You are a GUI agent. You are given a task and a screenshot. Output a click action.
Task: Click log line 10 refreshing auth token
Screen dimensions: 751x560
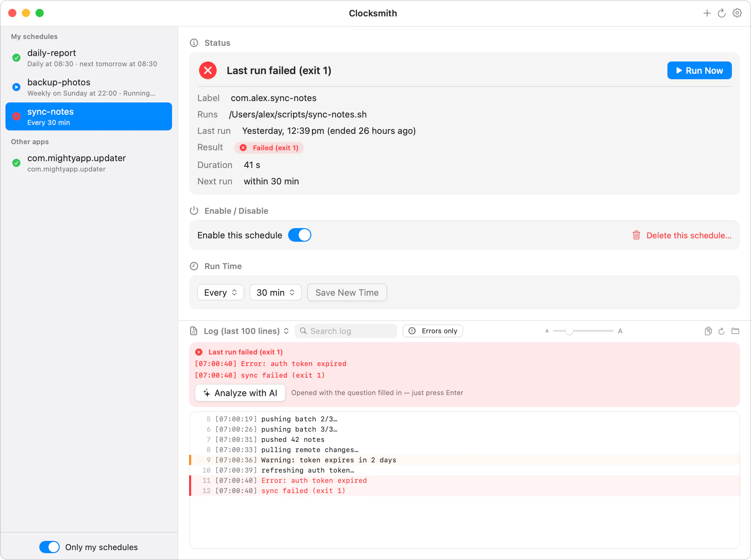pos(465,470)
